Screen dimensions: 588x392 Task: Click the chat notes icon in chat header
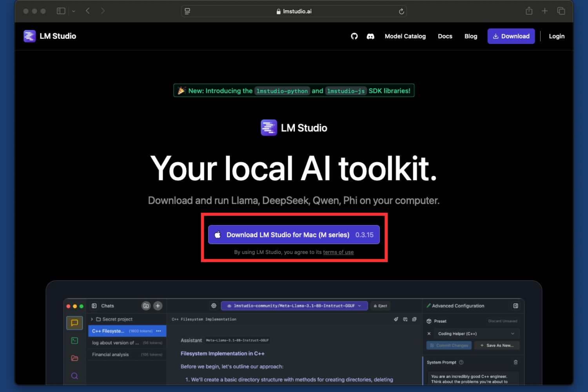click(x=405, y=319)
